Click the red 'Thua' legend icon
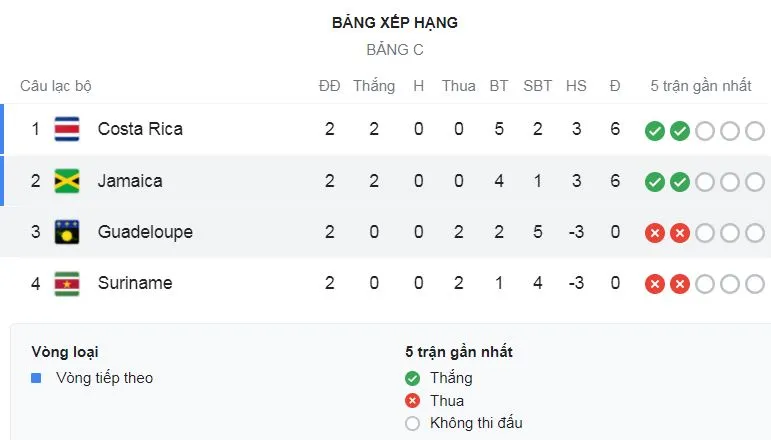Viewport: 771px width, 440px height. coord(412,401)
